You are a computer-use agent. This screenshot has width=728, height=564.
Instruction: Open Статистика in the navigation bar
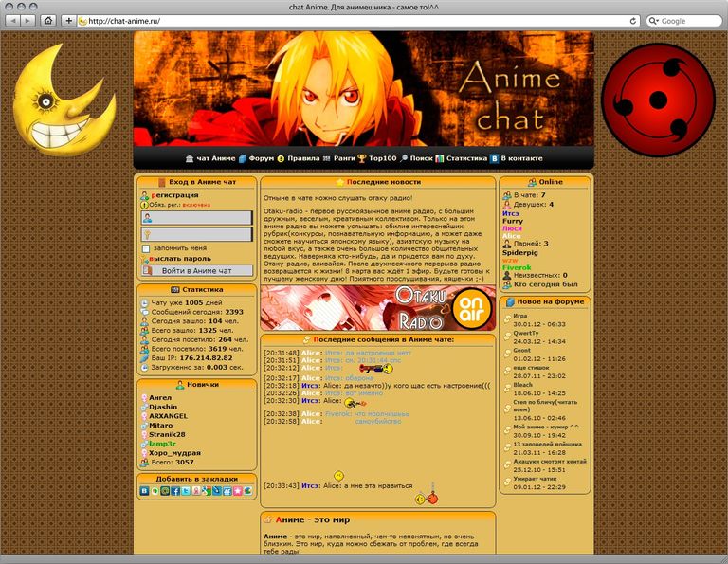point(465,158)
